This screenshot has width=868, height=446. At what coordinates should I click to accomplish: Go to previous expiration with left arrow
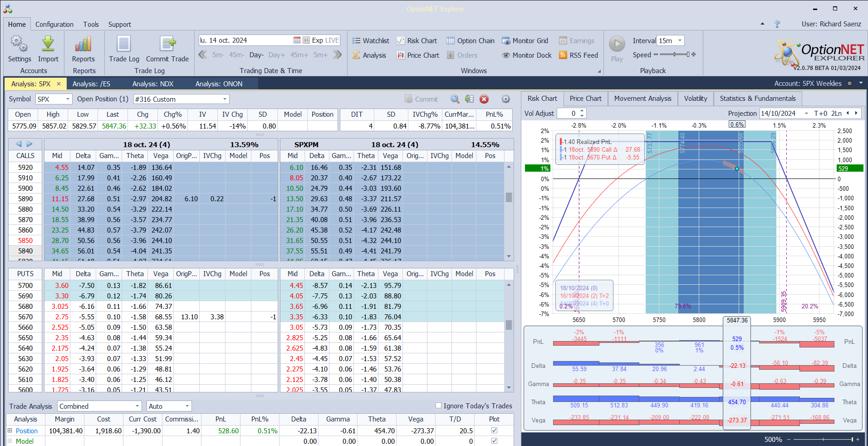pos(19,144)
